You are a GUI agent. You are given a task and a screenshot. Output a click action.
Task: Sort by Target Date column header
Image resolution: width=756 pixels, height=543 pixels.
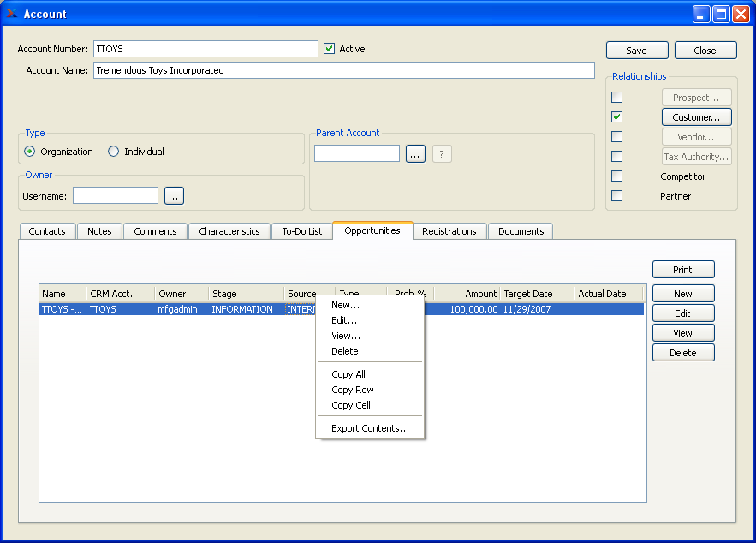coord(536,294)
